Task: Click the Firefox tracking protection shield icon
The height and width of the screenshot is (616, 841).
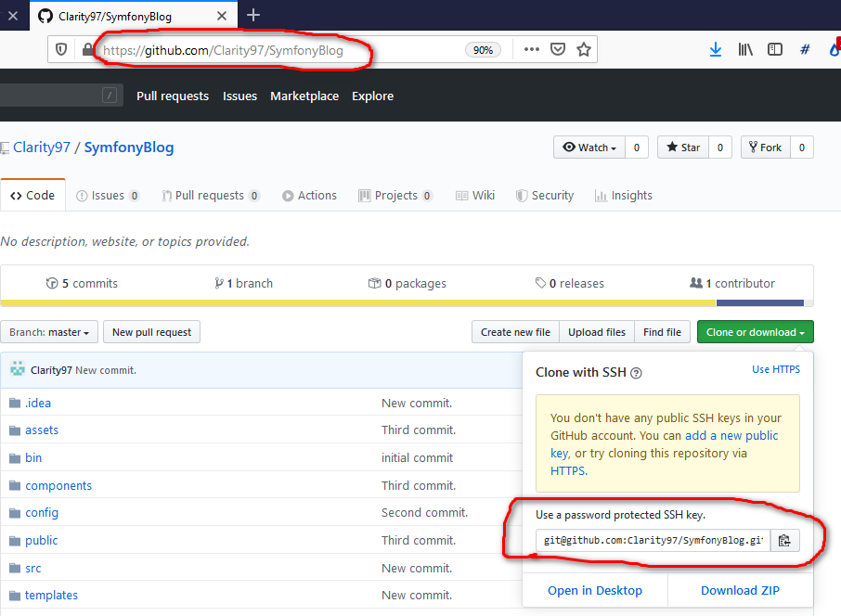Action: [61, 50]
